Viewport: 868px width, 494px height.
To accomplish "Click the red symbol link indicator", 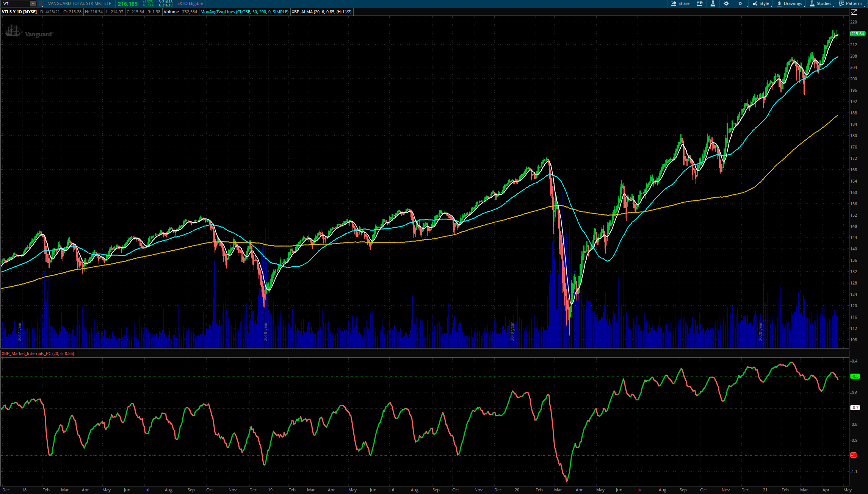I will (x=40, y=3).
